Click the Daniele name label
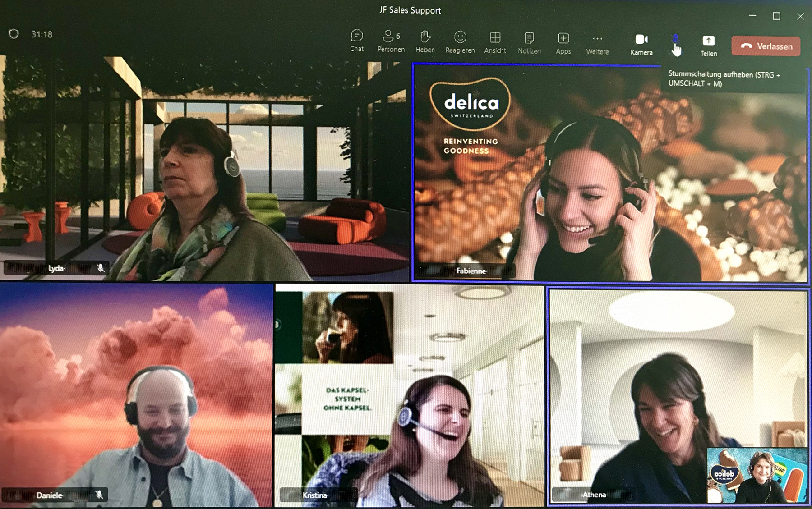Viewport: 812px width, 509px height. (x=49, y=495)
